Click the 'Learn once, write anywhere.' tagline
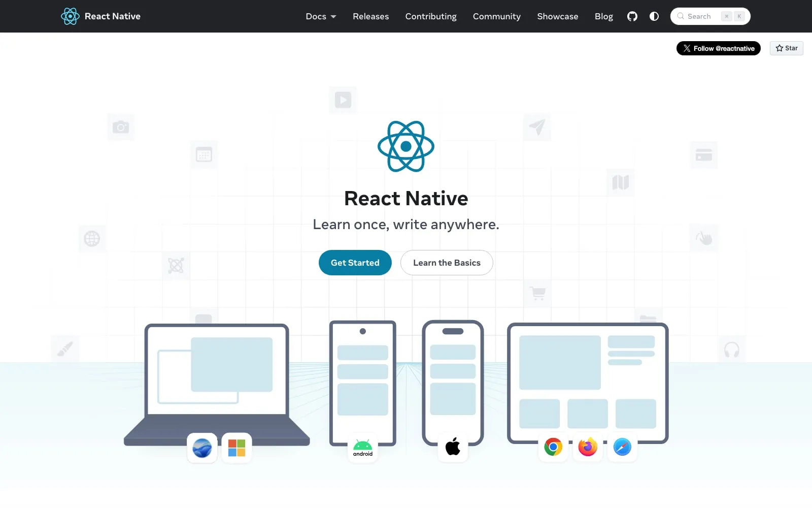The height and width of the screenshot is (508, 812). click(406, 225)
